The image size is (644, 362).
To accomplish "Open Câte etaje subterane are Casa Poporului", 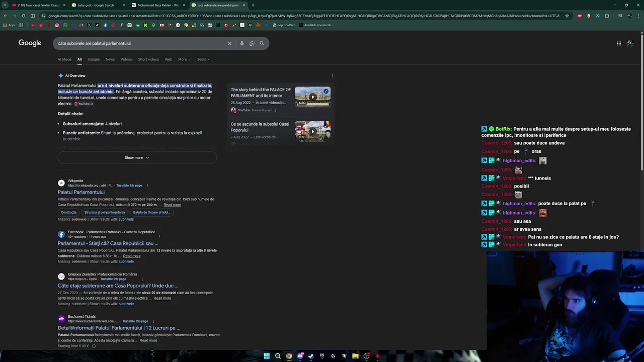I will (x=118, y=286).
